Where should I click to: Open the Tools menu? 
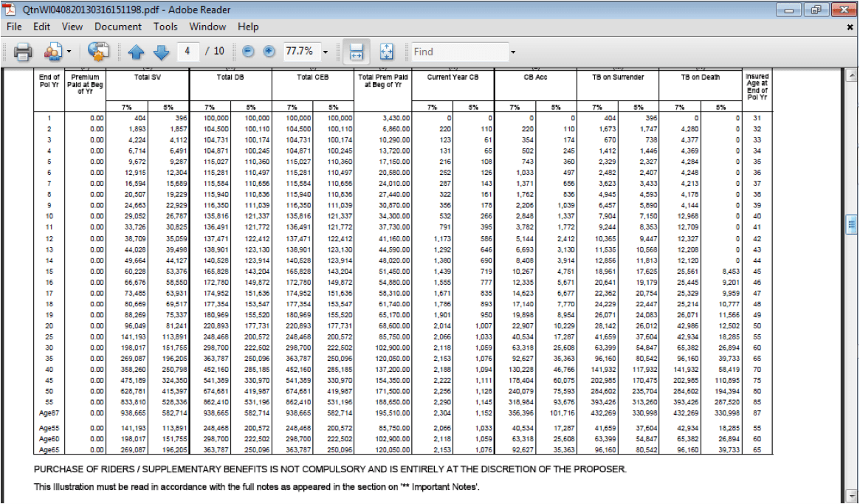click(x=165, y=27)
